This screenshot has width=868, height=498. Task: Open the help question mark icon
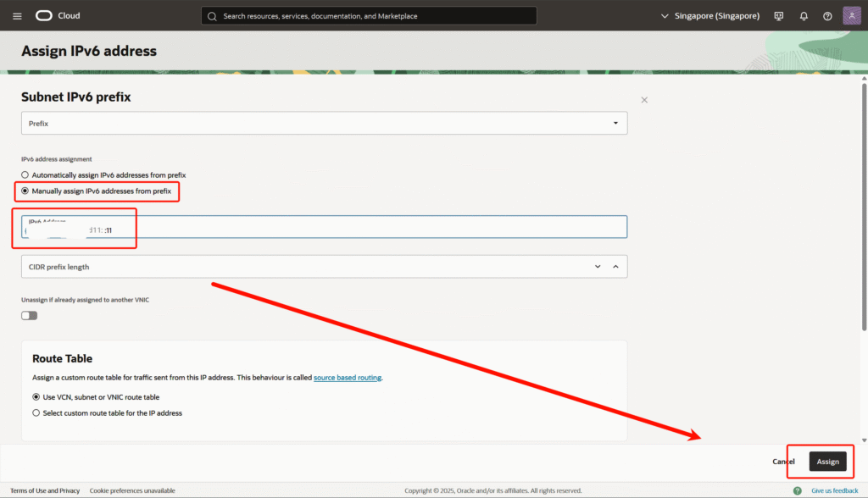[827, 16]
